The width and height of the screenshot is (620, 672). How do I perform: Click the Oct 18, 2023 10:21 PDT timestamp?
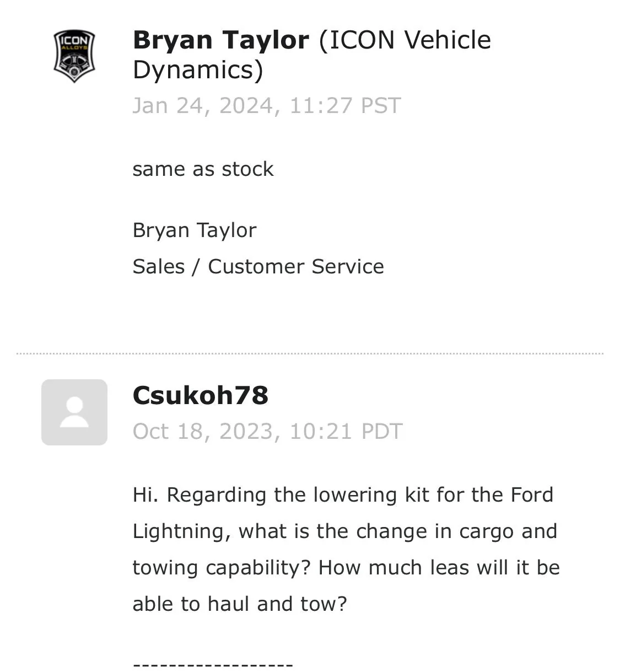(267, 431)
